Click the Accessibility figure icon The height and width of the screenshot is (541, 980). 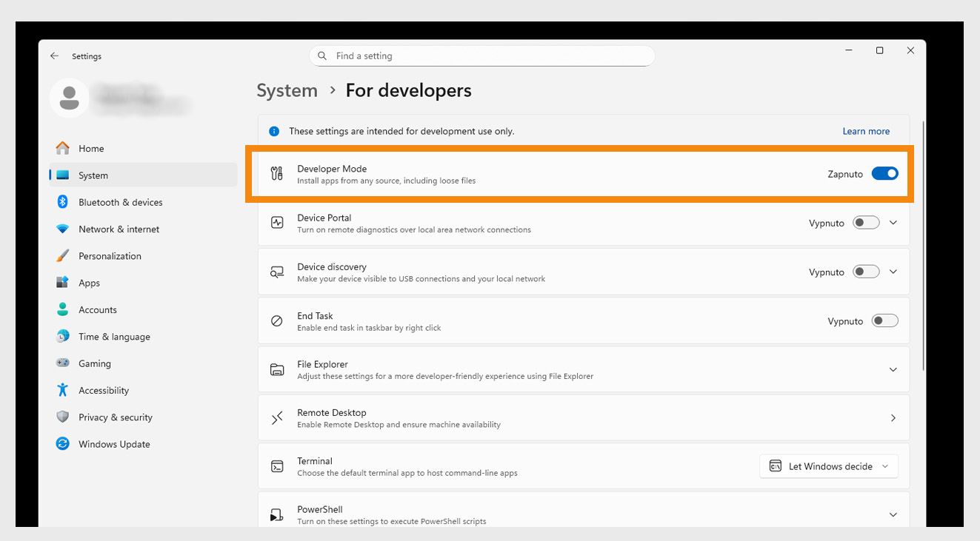tap(63, 390)
